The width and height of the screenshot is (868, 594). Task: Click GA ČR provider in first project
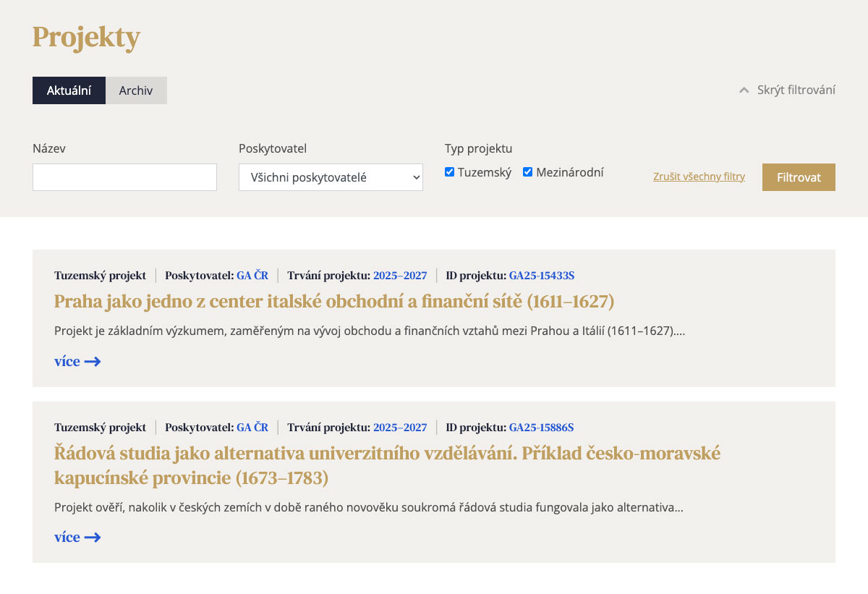pos(252,276)
